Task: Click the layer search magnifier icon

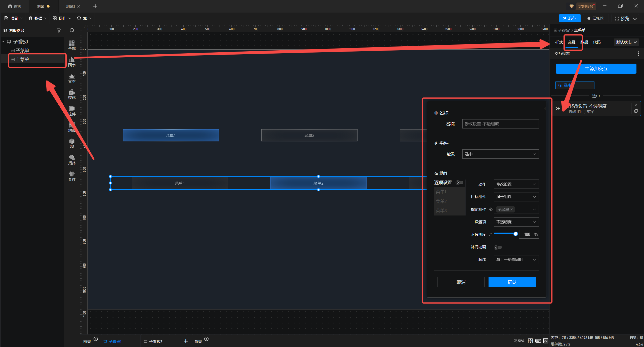Action: (x=72, y=30)
